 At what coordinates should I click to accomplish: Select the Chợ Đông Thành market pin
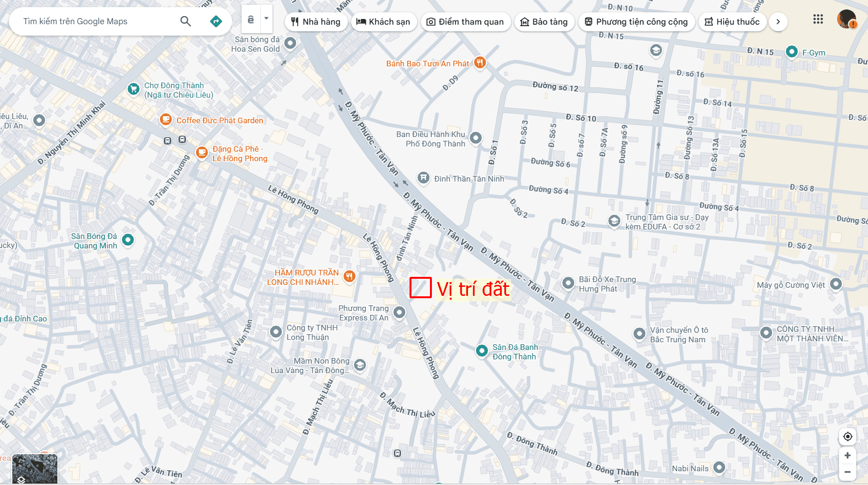[134, 89]
